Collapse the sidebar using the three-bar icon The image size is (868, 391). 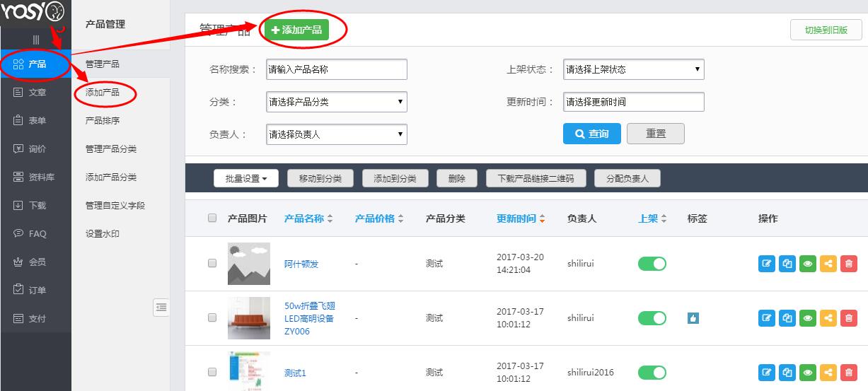(36, 40)
